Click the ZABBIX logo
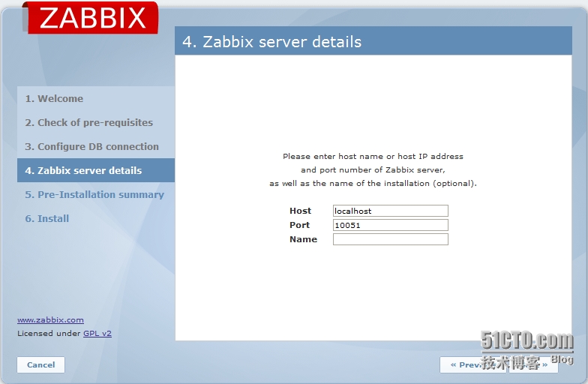588x384 pixels. (90, 18)
